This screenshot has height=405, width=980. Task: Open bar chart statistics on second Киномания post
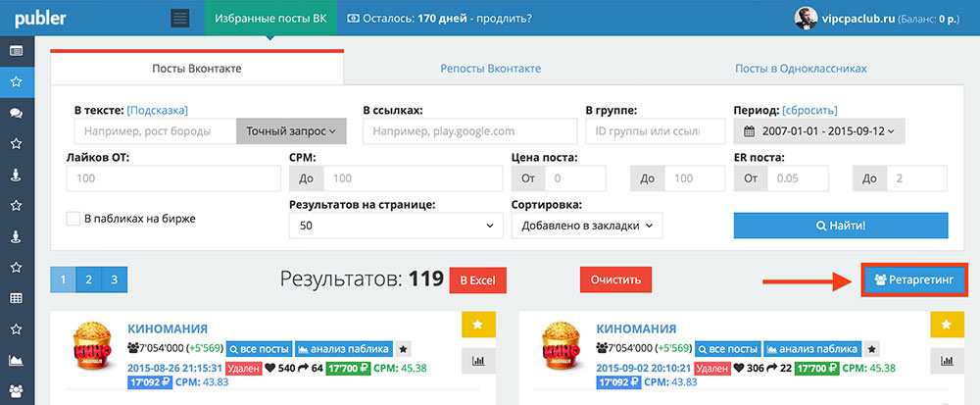pos(947,361)
